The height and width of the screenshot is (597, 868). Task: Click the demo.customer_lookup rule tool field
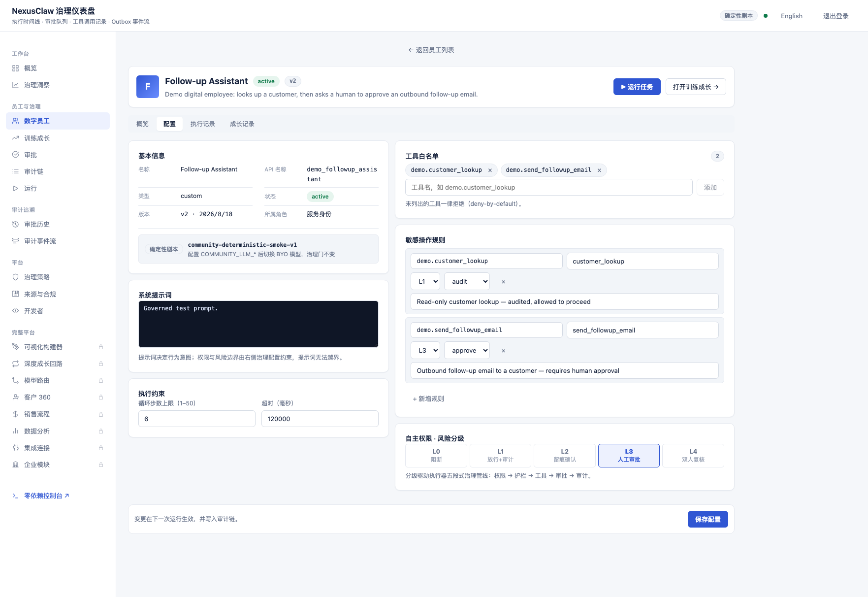point(486,262)
